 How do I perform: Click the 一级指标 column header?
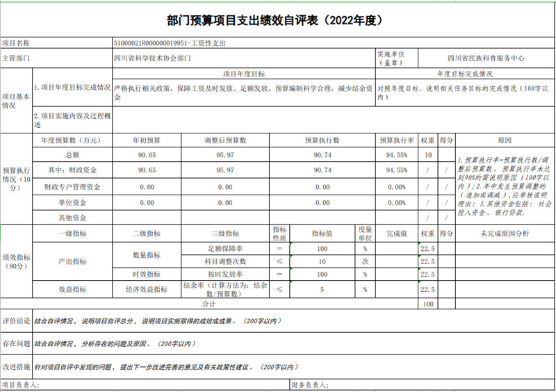click(72, 234)
